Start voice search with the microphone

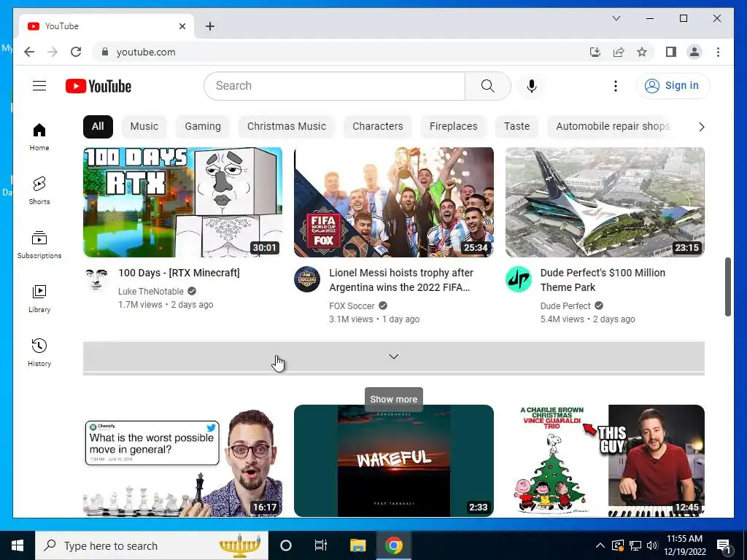click(x=532, y=86)
